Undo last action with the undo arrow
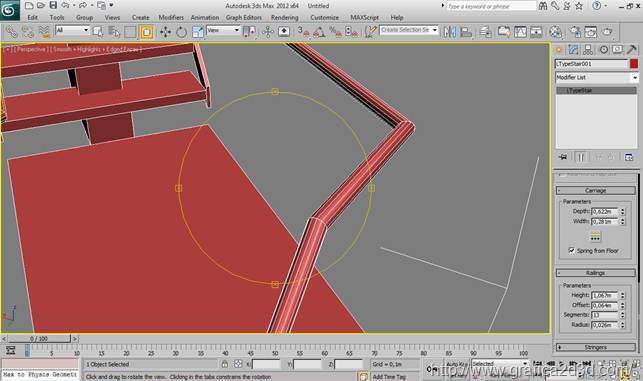Screen dimensions: 643x381 click(65, 5)
